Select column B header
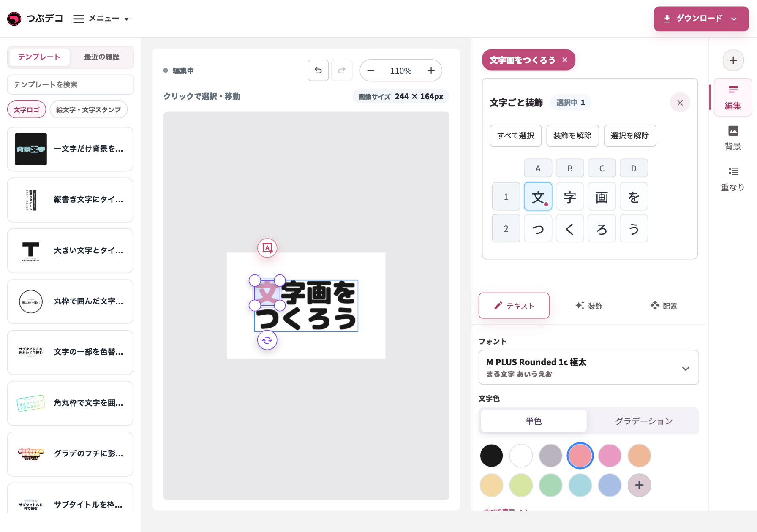This screenshot has width=757, height=532. point(570,168)
